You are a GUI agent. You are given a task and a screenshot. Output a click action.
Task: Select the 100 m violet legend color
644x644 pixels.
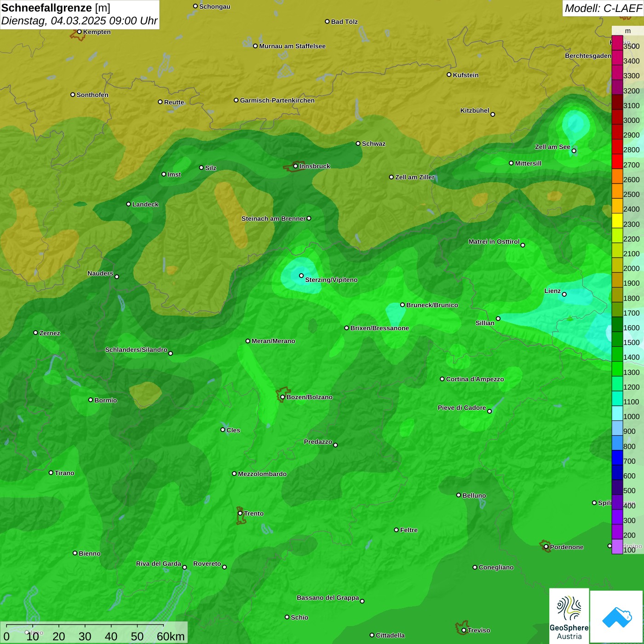[x=617, y=546]
